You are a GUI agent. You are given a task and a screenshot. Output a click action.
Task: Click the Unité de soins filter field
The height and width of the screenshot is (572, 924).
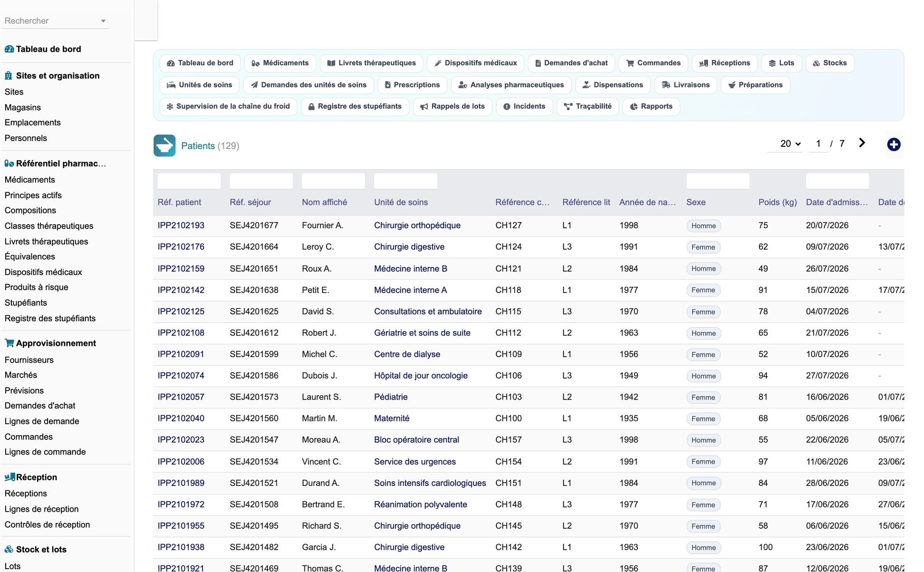[x=405, y=181]
